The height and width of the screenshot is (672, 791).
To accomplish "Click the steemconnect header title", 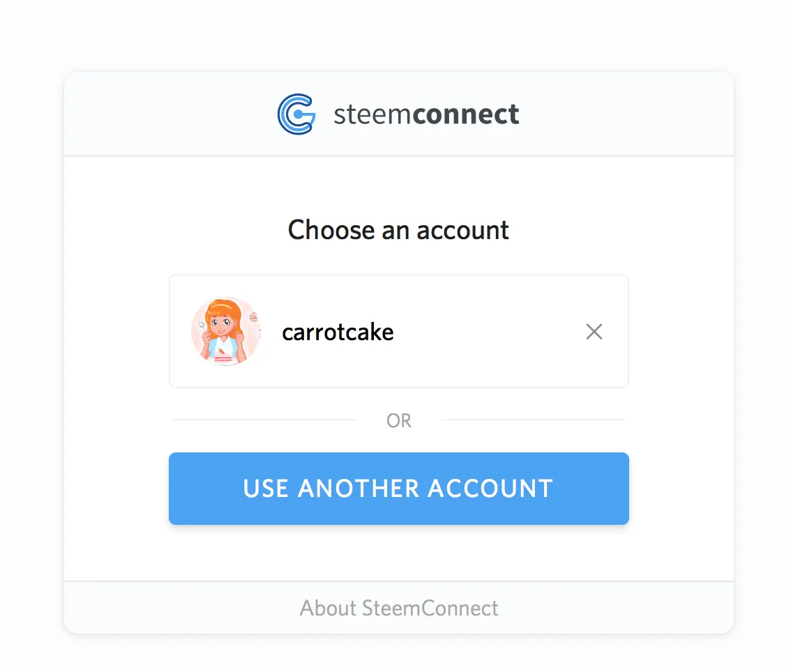I will 428,114.
